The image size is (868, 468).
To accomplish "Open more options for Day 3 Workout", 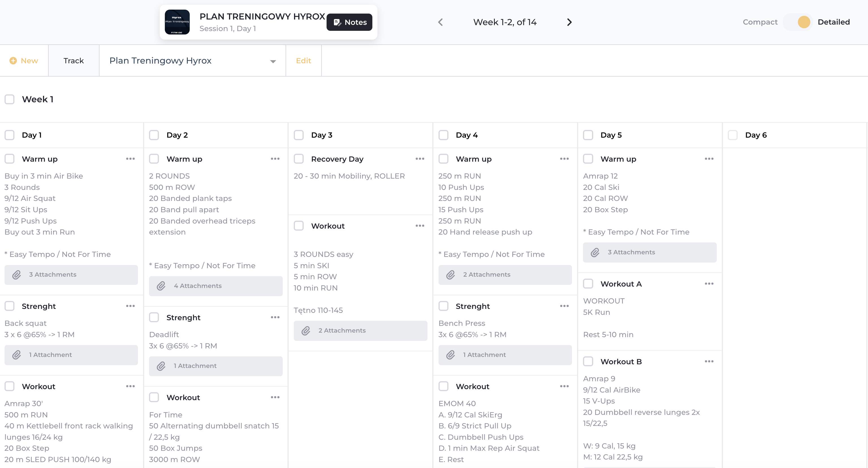I will [420, 226].
